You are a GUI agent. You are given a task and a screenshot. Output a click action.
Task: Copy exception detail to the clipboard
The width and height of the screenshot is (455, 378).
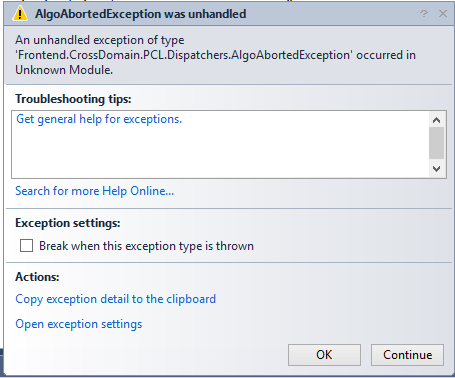pos(116,299)
